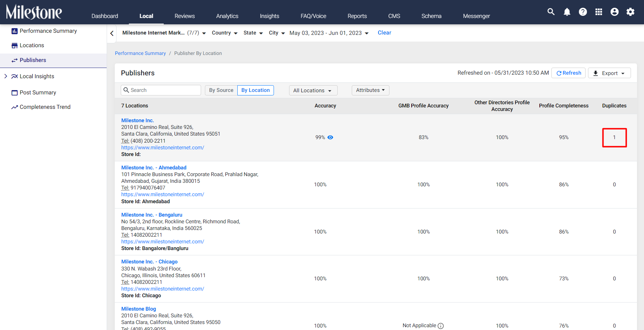Open the Milestone Inc. - Bengaluru link
The height and width of the screenshot is (330, 644).
click(152, 215)
